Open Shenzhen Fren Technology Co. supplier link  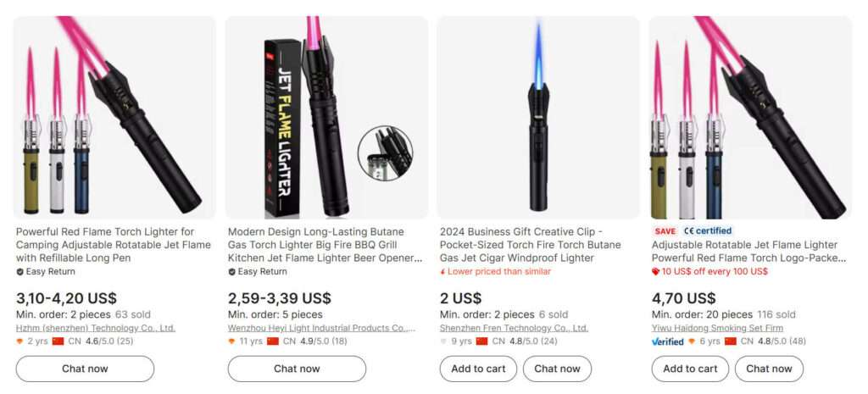pos(514,328)
